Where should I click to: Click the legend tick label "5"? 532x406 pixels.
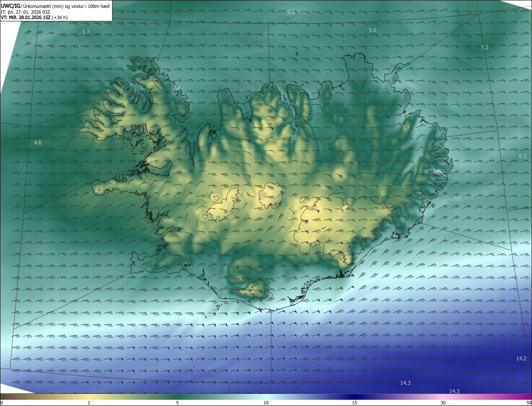click(177, 403)
